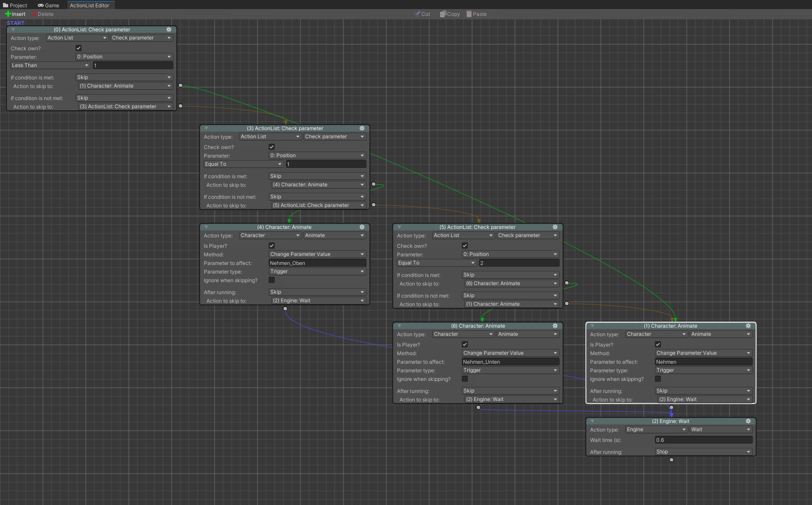Open After running Stop dropdown in node (2)
Screen dimensions: 812x505
pyautogui.click(x=703, y=452)
